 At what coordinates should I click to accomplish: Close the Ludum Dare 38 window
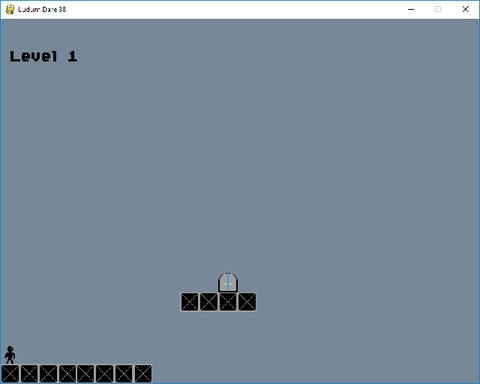point(466,9)
